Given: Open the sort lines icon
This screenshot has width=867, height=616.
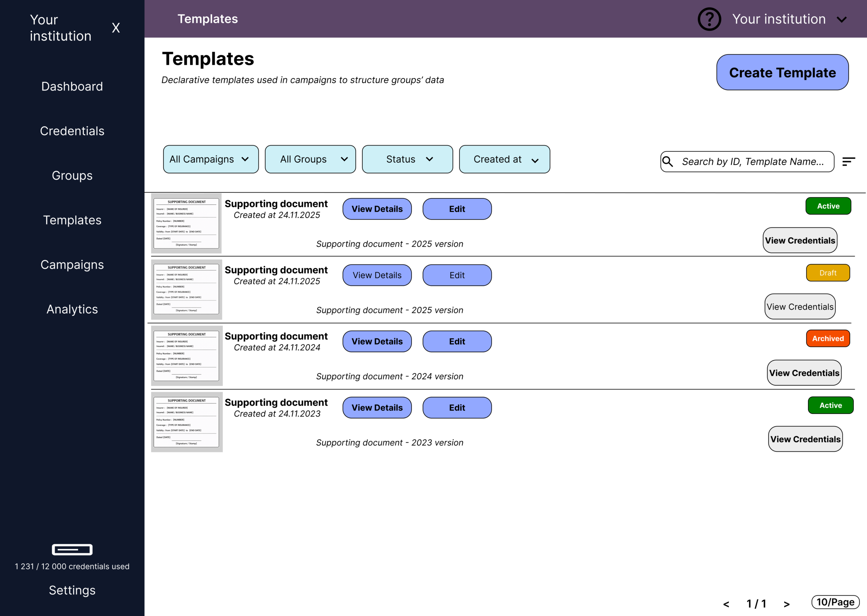Looking at the screenshot, I should [x=848, y=162].
